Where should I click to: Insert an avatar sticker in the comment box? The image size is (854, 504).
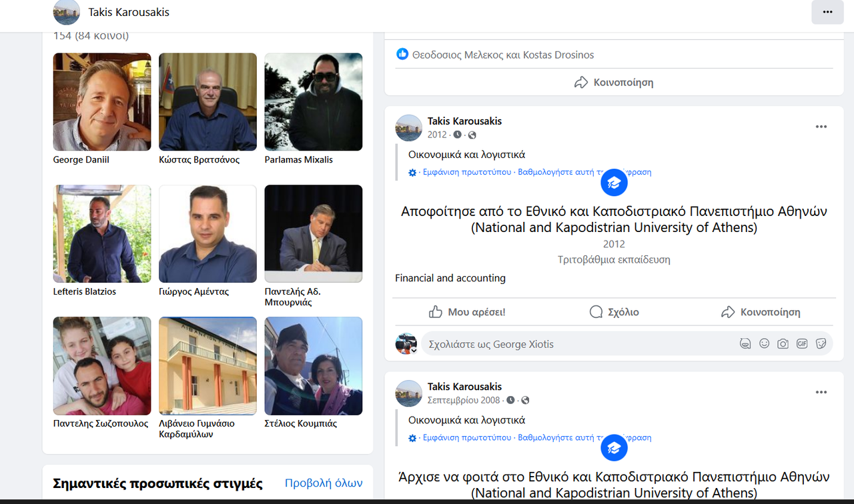(745, 344)
